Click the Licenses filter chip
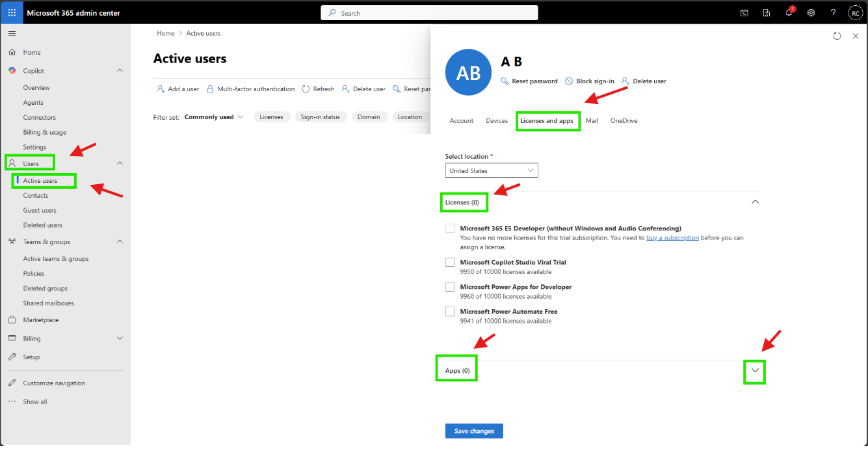 pyautogui.click(x=271, y=117)
